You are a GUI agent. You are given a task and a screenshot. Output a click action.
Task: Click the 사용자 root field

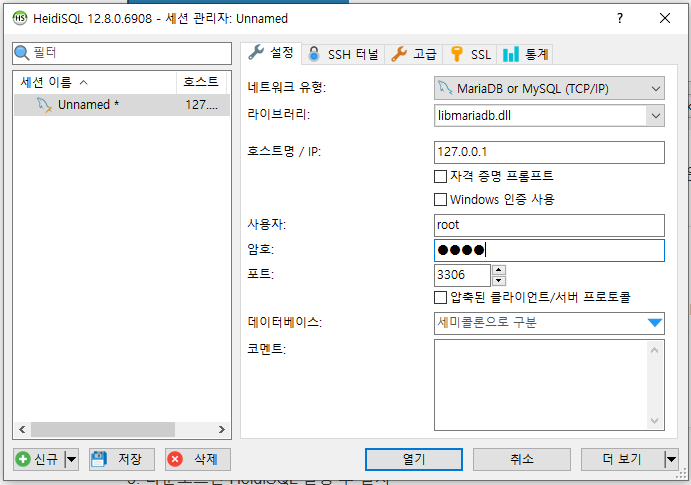click(x=549, y=226)
